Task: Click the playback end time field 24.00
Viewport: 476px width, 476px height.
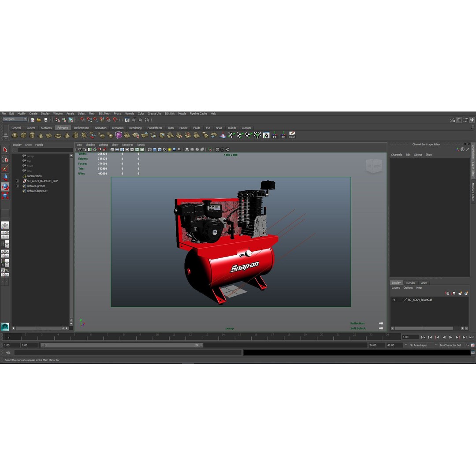Action: coord(376,345)
